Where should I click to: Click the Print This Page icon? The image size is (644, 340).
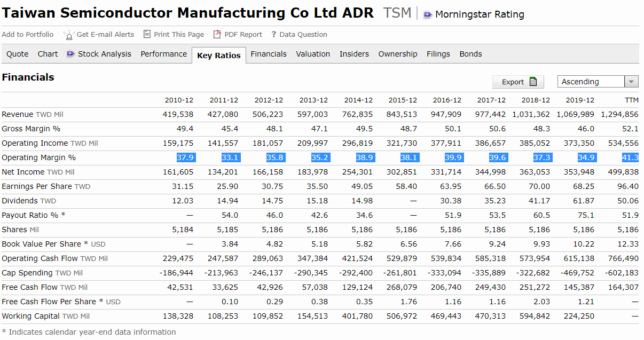point(147,34)
